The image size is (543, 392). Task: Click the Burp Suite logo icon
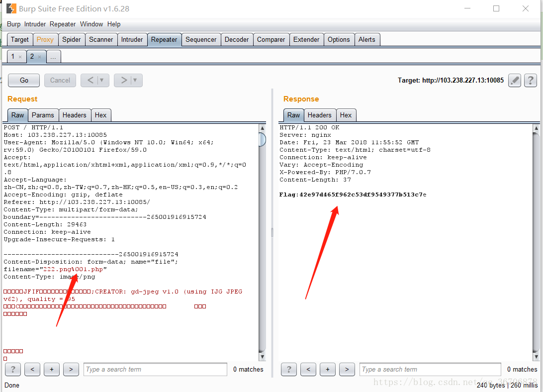[x=11, y=8]
